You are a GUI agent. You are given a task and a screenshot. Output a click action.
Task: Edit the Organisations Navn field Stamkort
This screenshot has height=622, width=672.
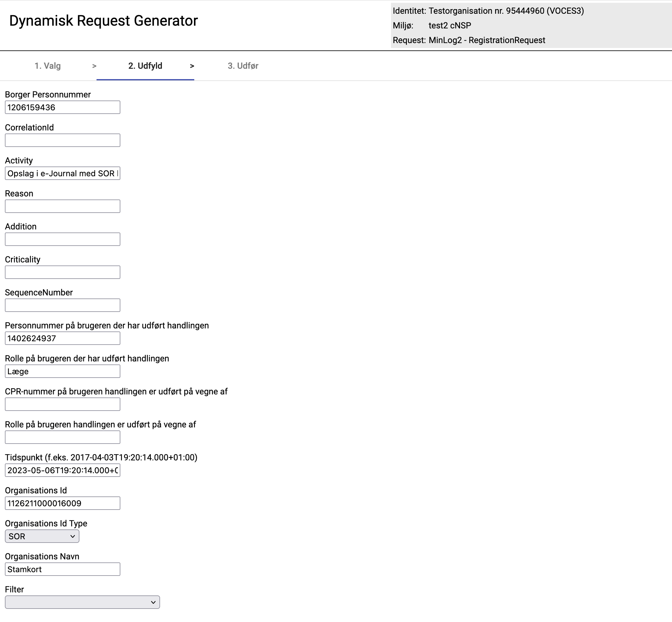[x=63, y=569]
